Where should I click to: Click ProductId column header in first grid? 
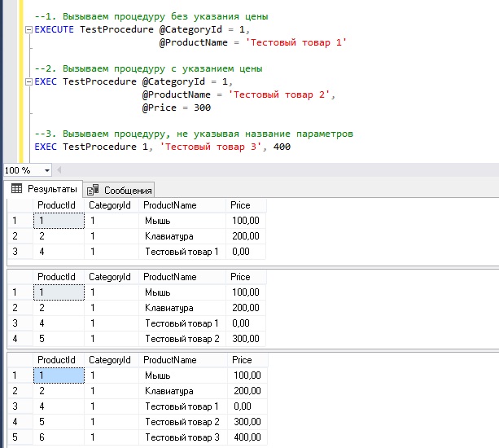pos(56,205)
